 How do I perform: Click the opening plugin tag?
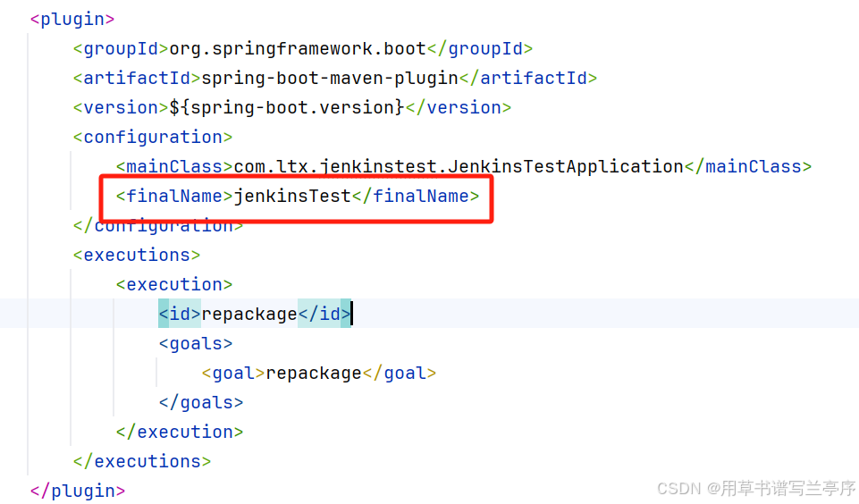[x=72, y=19]
